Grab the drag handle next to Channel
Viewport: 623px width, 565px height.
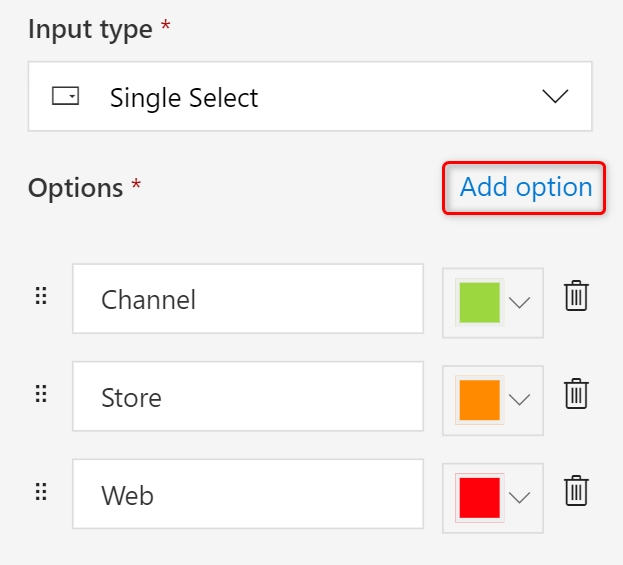[x=41, y=297]
